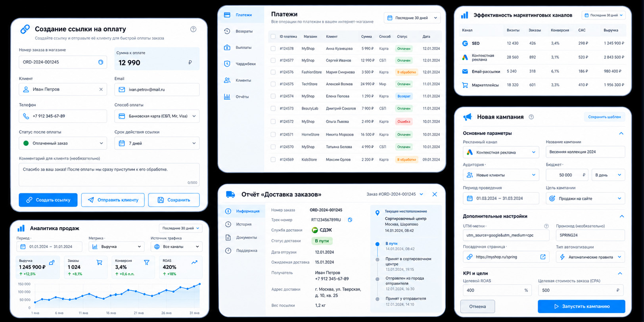Copy the tracking number RT123456789RU
The height and width of the screenshot is (322, 644).
coord(350,220)
